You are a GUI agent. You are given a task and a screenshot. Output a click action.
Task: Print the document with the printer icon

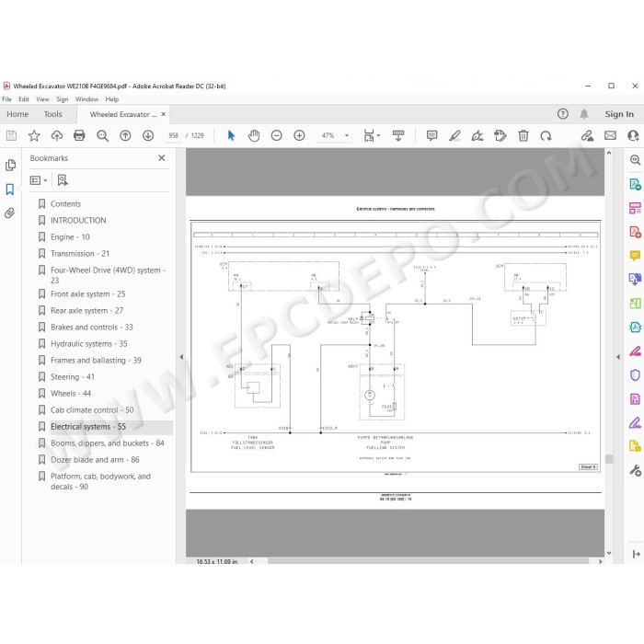[x=79, y=135]
